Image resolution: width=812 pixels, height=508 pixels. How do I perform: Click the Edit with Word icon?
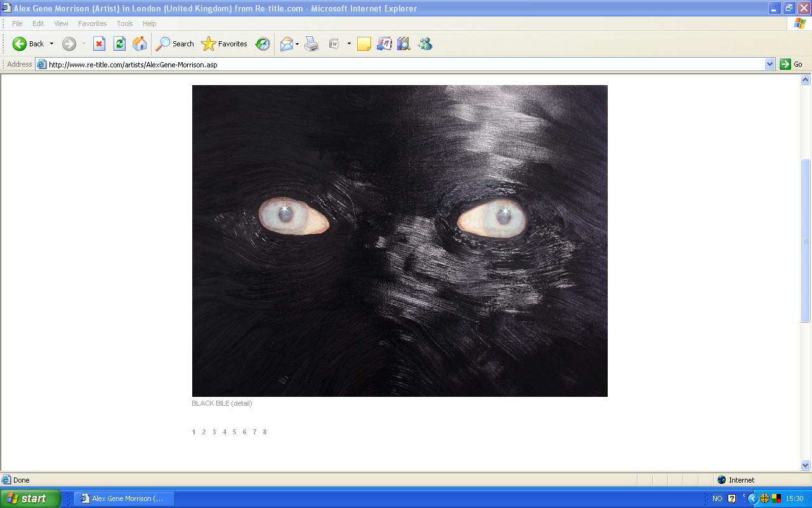coord(334,44)
